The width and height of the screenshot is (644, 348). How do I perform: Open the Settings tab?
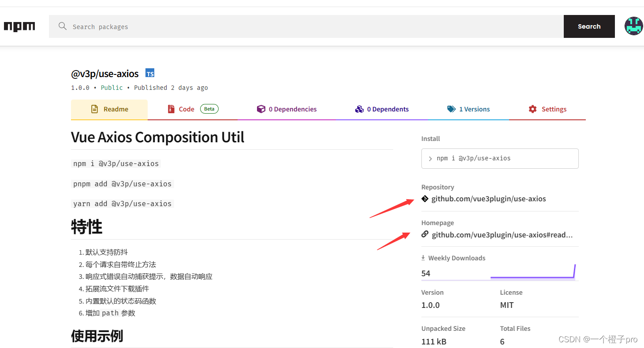[x=547, y=109]
